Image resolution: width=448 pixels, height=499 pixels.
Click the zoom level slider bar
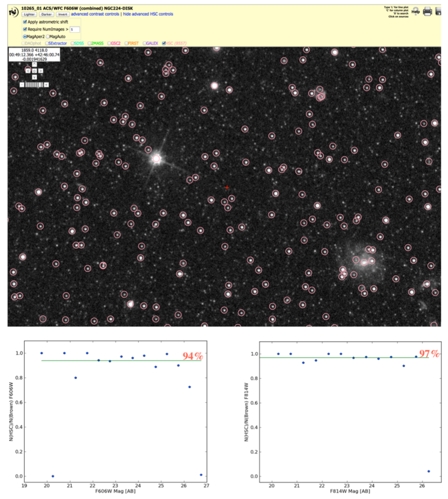click(34, 84)
